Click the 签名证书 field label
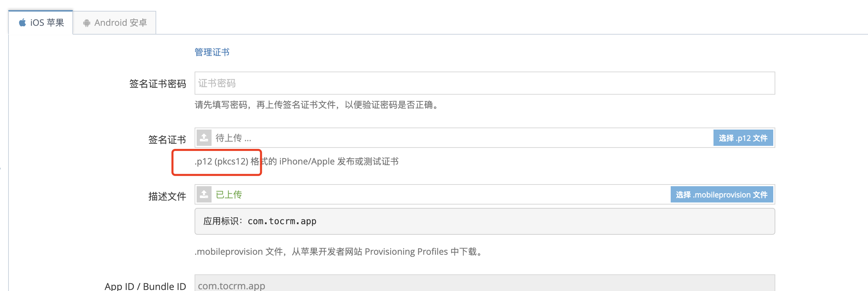The height and width of the screenshot is (291, 868). click(167, 140)
